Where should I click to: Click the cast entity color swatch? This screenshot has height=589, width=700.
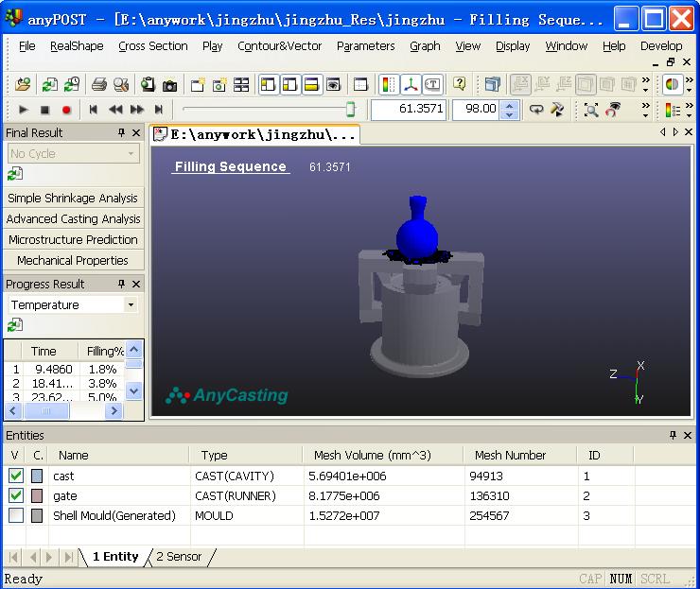[37, 476]
